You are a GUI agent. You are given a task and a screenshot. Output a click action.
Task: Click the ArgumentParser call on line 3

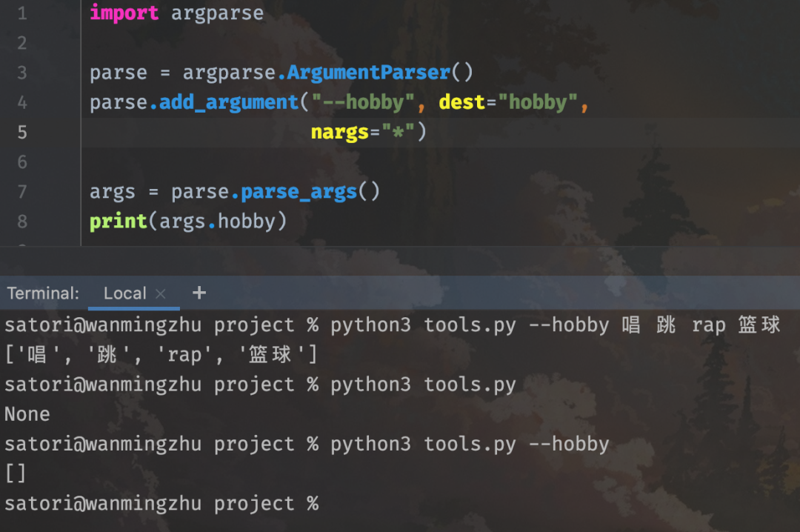[368, 72]
